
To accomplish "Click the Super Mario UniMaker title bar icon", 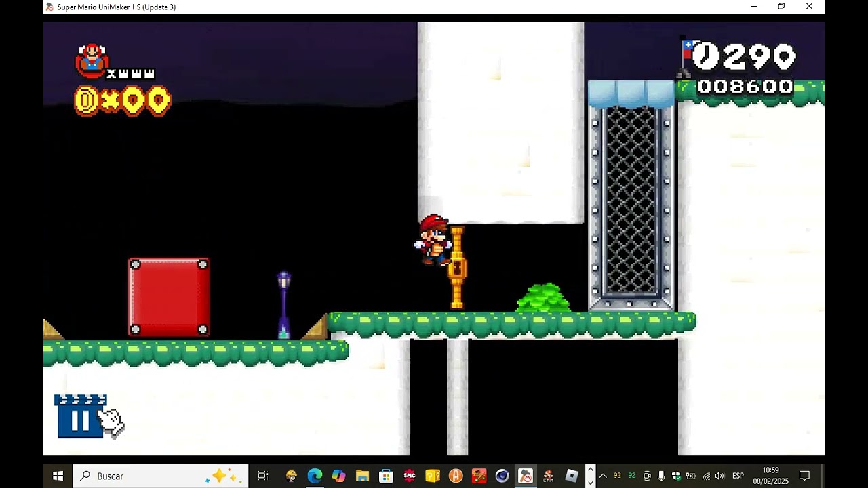I will (50, 7).
